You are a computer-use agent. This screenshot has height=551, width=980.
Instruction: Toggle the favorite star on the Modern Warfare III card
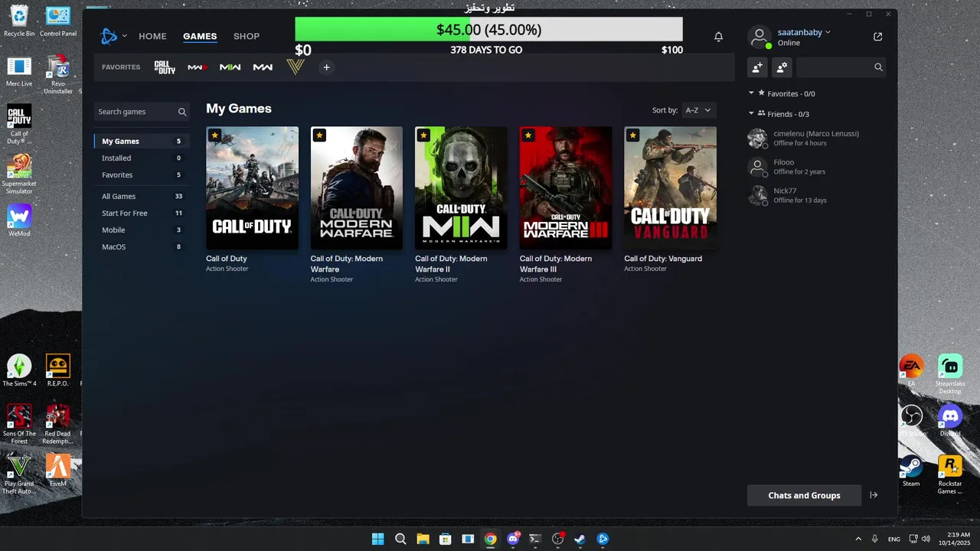pyautogui.click(x=528, y=135)
